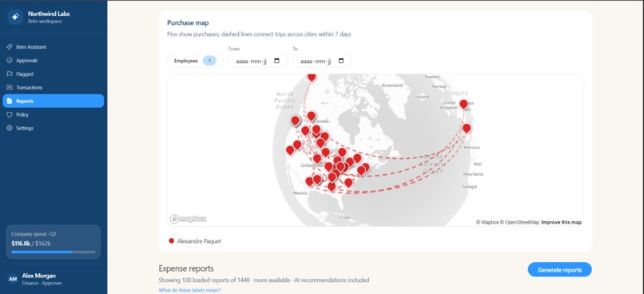
Task: Open the Policy page
Action: 53,114
